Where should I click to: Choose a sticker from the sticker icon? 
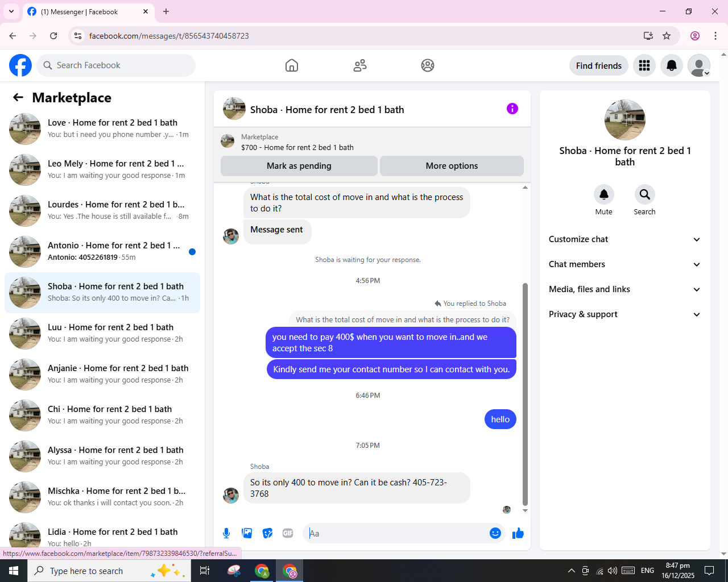tap(267, 533)
